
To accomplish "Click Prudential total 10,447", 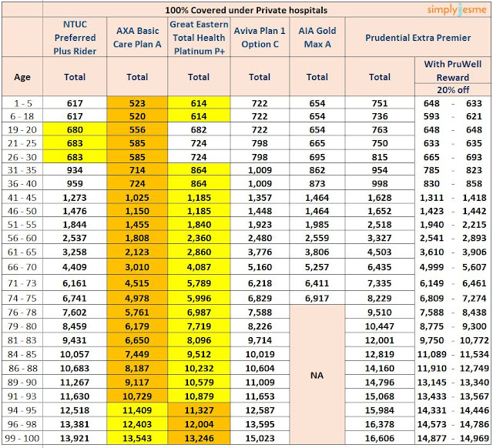I will tap(380, 326).
